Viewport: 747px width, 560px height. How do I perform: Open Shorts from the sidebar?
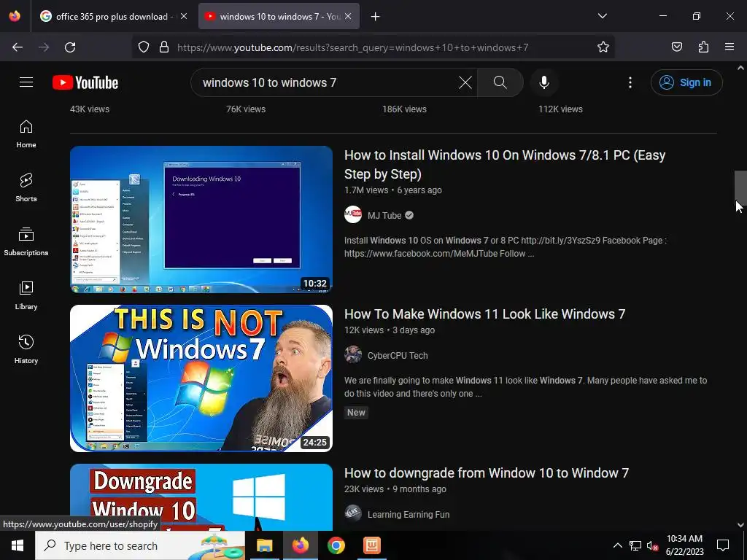[26, 187]
